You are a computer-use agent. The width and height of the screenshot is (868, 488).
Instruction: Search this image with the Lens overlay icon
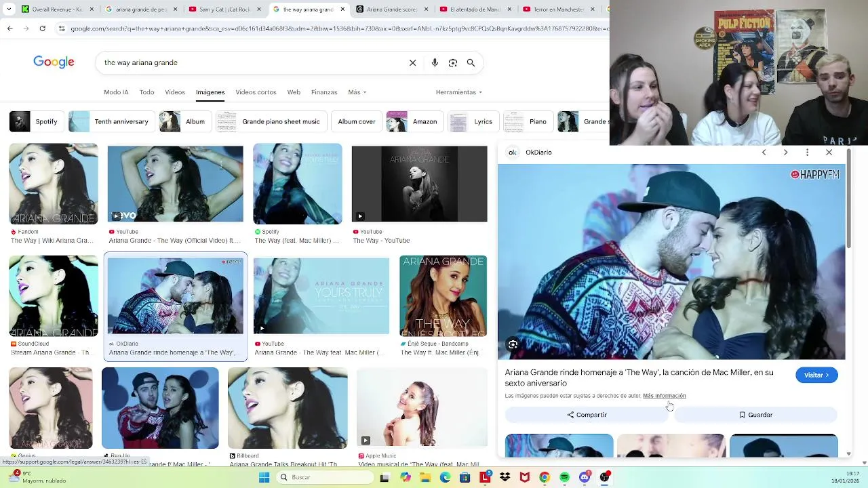[513, 344]
